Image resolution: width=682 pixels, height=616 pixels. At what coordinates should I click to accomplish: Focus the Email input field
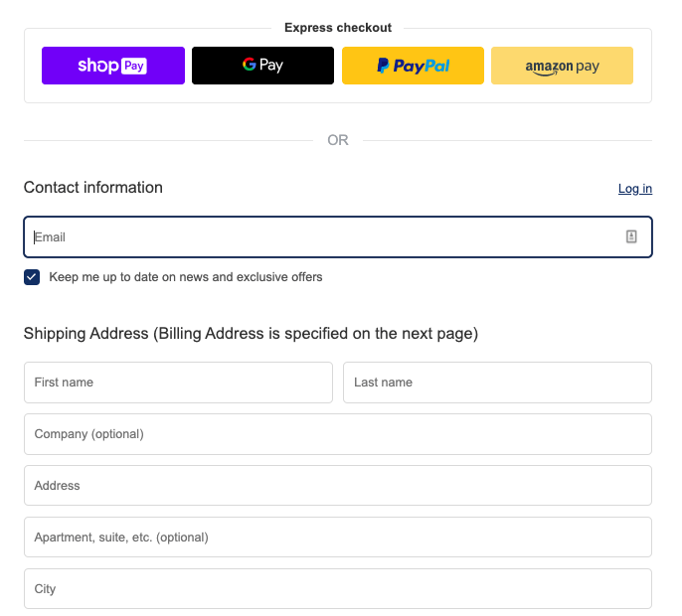click(x=338, y=236)
